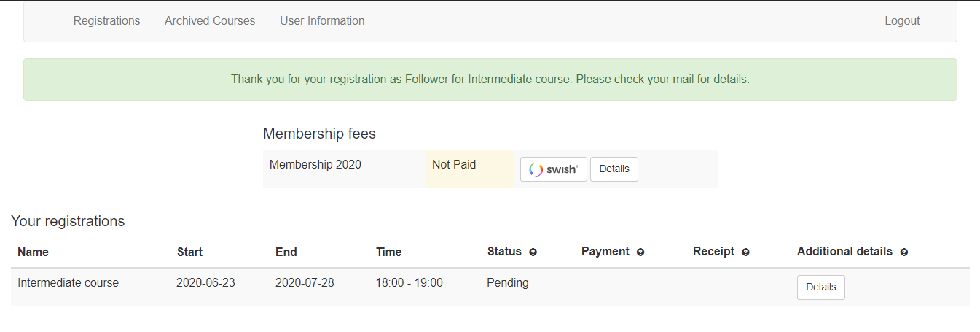980x332 pixels.
Task: Click the Name column header
Action: pyautogui.click(x=33, y=252)
